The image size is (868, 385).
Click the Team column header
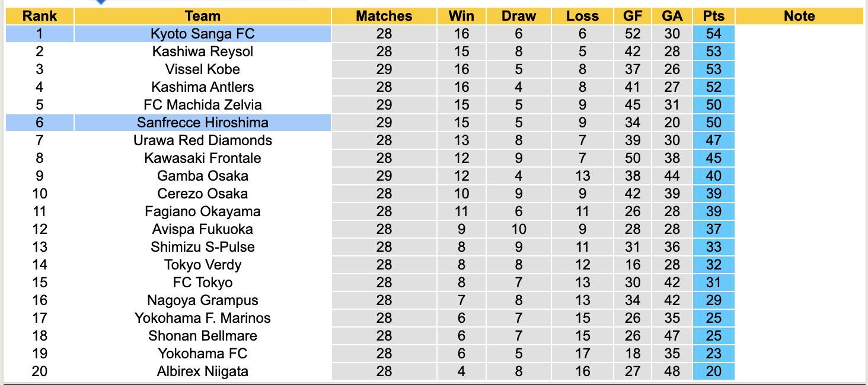click(202, 16)
